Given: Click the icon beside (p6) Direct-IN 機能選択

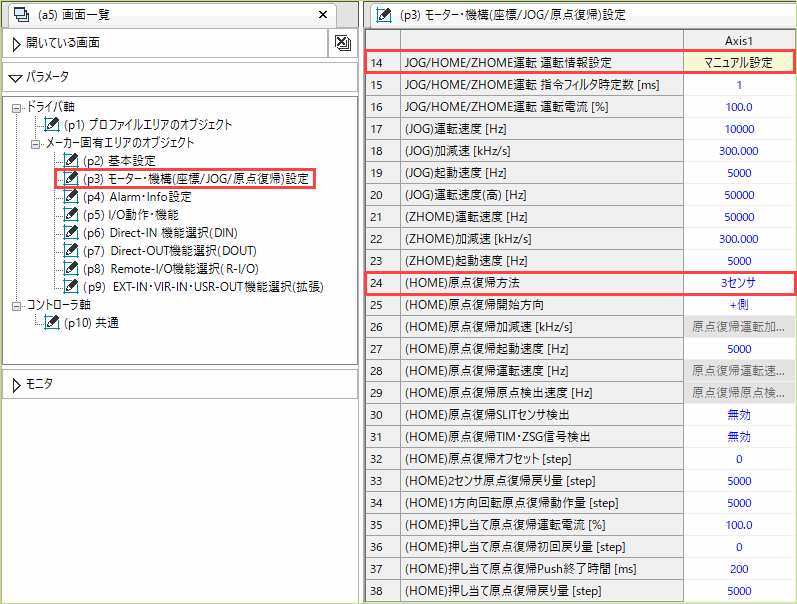Looking at the screenshot, I should click(71, 233).
